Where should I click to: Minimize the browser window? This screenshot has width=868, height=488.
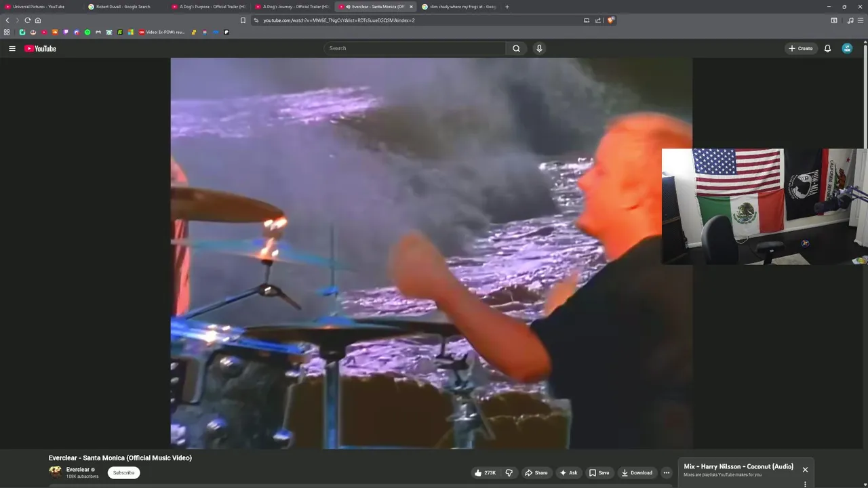(x=829, y=7)
